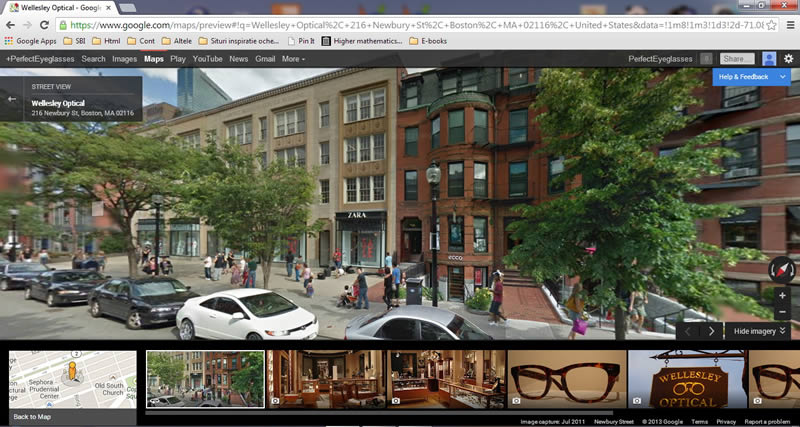
Task: Click the Pin It bookmarklet
Action: (301, 41)
